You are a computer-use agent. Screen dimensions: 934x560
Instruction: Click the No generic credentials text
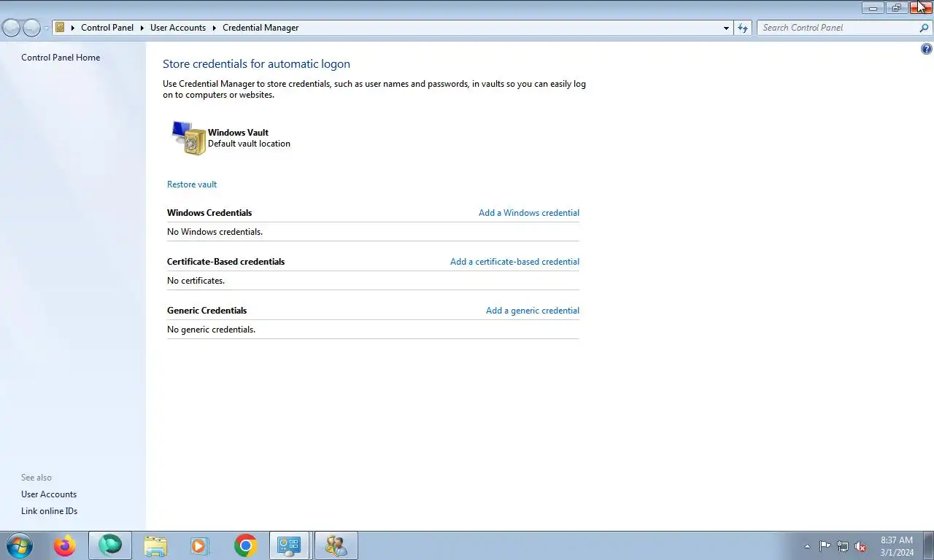[x=211, y=330]
